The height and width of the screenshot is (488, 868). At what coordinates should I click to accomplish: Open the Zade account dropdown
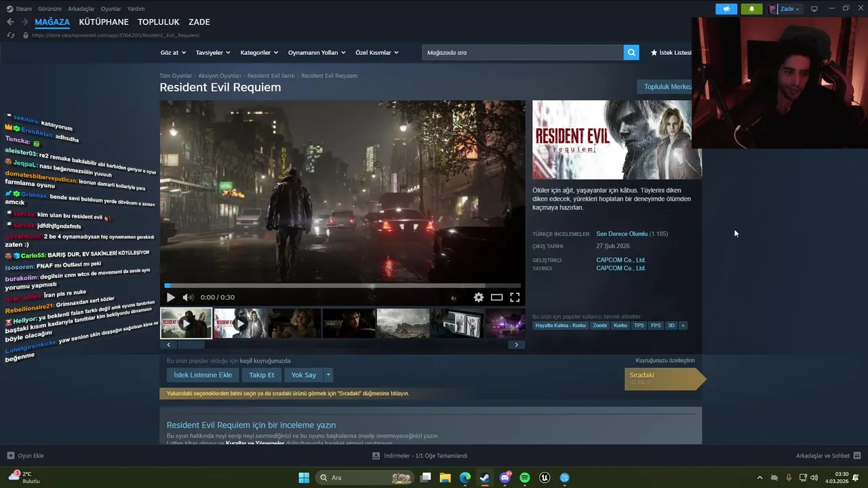click(x=785, y=9)
